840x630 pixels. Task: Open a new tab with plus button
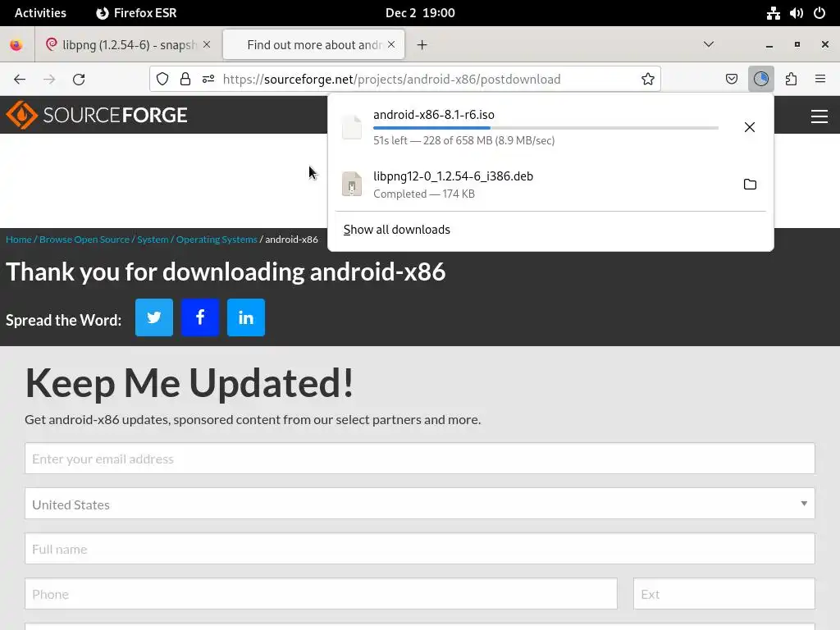coord(422,45)
